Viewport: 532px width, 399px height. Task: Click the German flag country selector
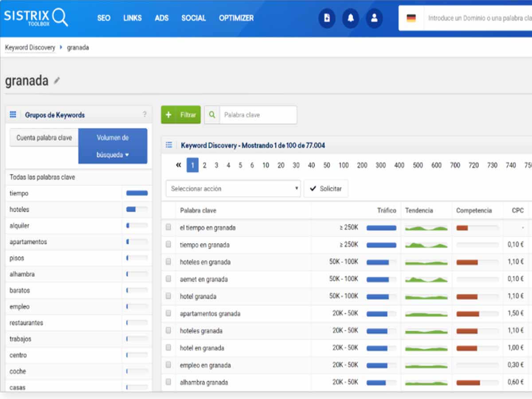(x=411, y=18)
